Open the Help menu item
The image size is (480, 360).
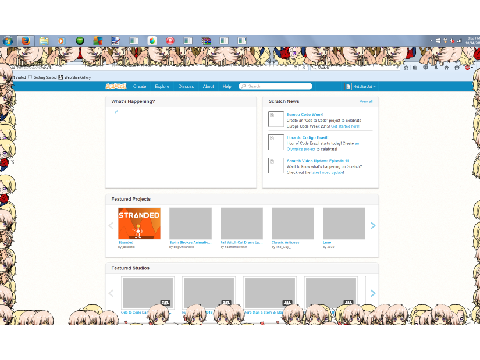227,86
